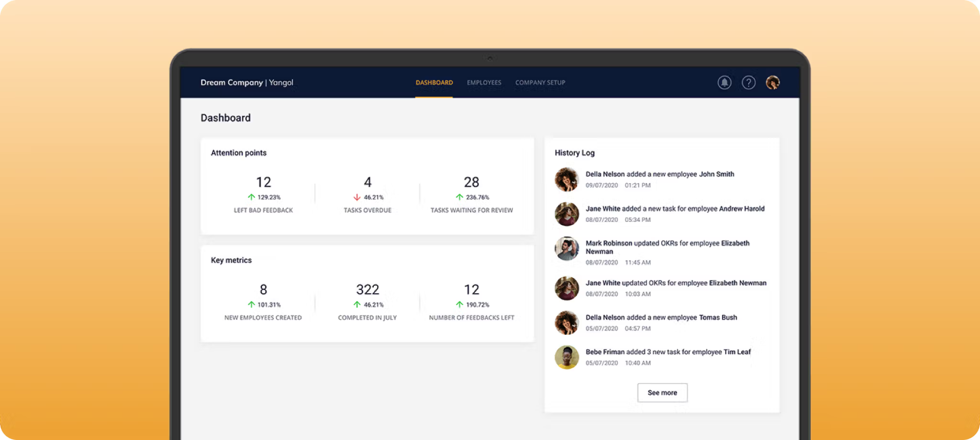This screenshot has height=440, width=980.
Task: Click the green up arrow beside 236.76%
Action: coord(459,197)
